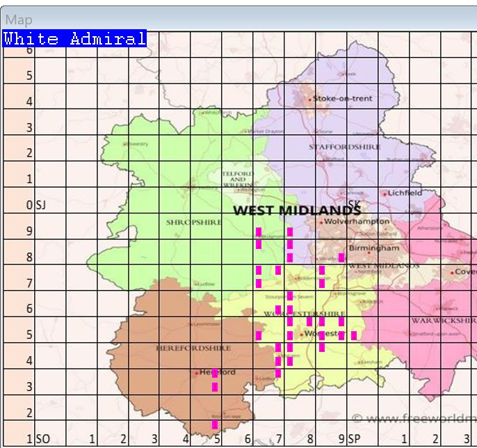Select the Lichfield city dot
477x448 pixels.
coord(385,193)
